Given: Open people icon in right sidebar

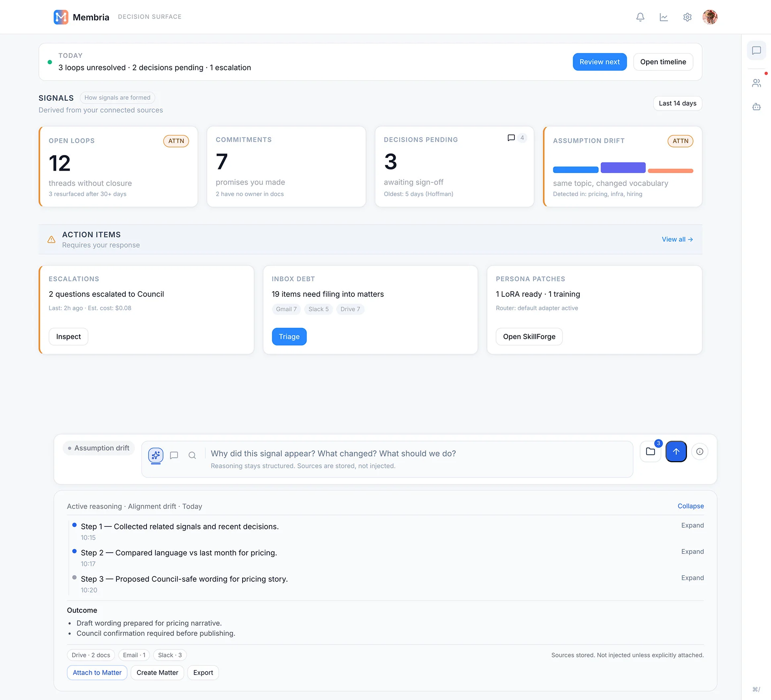Looking at the screenshot, I should coord(756,83).
